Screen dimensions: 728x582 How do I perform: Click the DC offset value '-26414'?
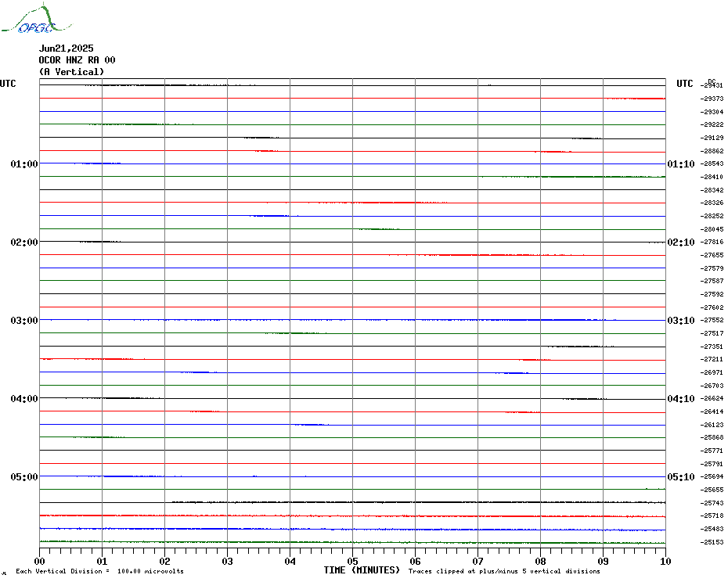coord(712,411)
